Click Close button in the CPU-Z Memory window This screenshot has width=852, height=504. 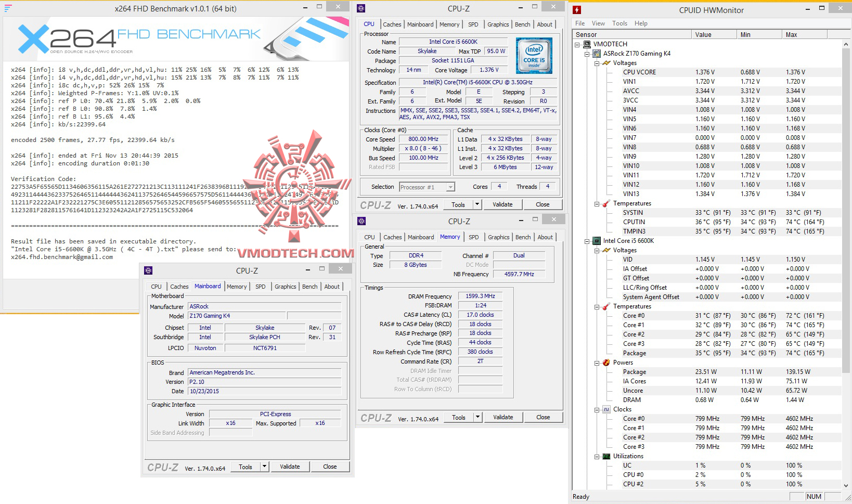(543, 417)
